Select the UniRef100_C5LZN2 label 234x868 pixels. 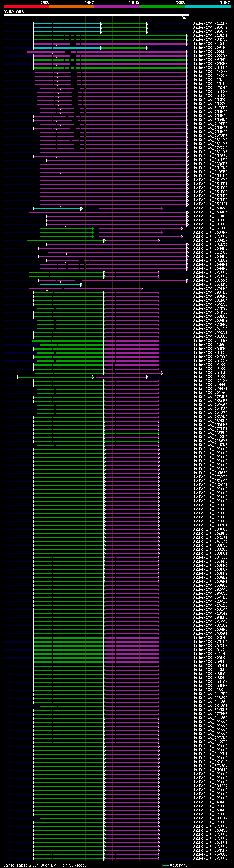coord(210,168)
